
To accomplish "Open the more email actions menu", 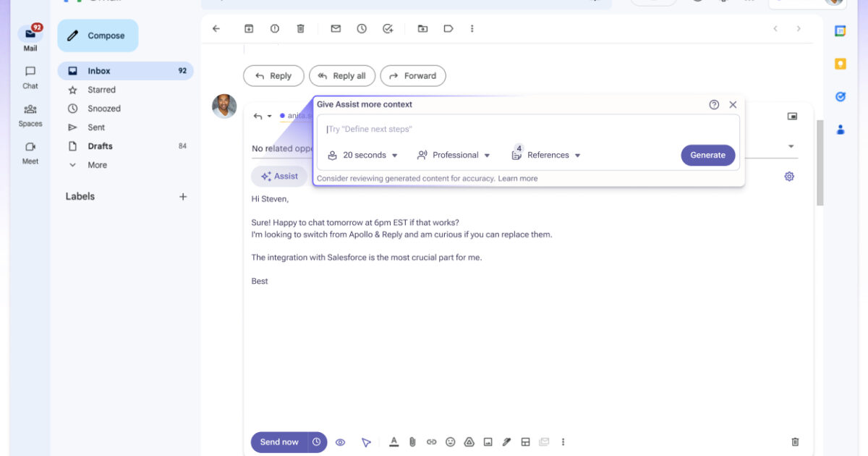I will 472,28.
